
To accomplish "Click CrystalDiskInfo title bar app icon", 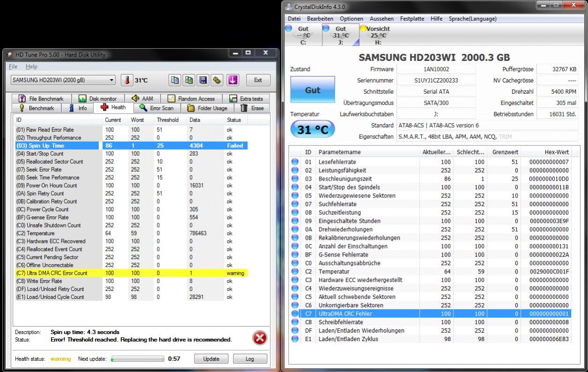I will point(289,7).
